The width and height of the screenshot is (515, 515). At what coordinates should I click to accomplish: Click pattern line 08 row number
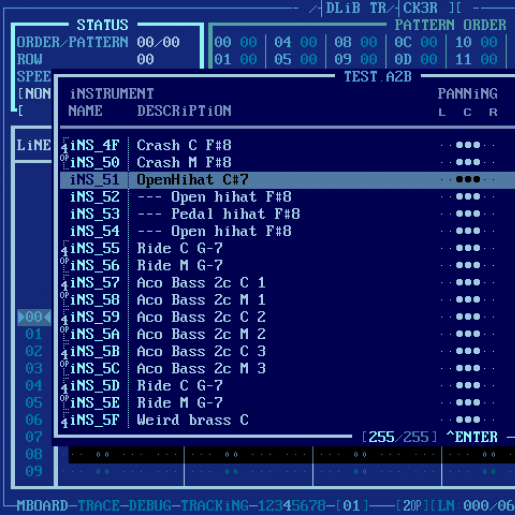click(34, 454)
